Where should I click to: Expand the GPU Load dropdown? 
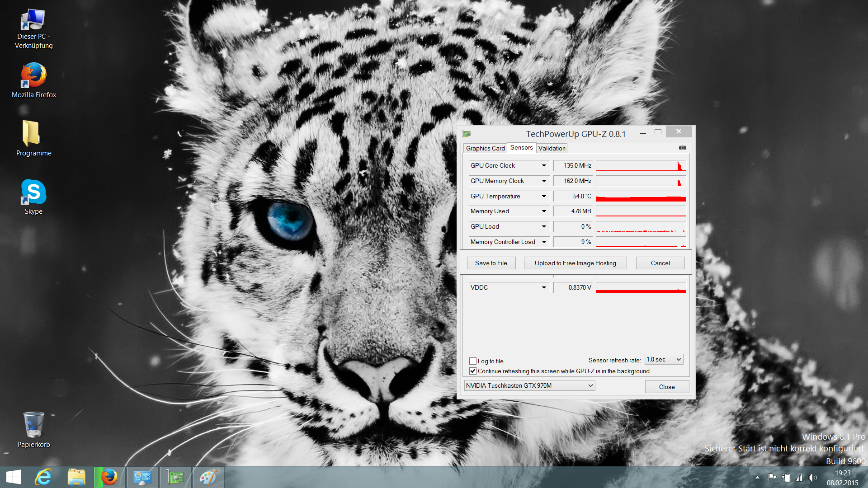(544, 226)
